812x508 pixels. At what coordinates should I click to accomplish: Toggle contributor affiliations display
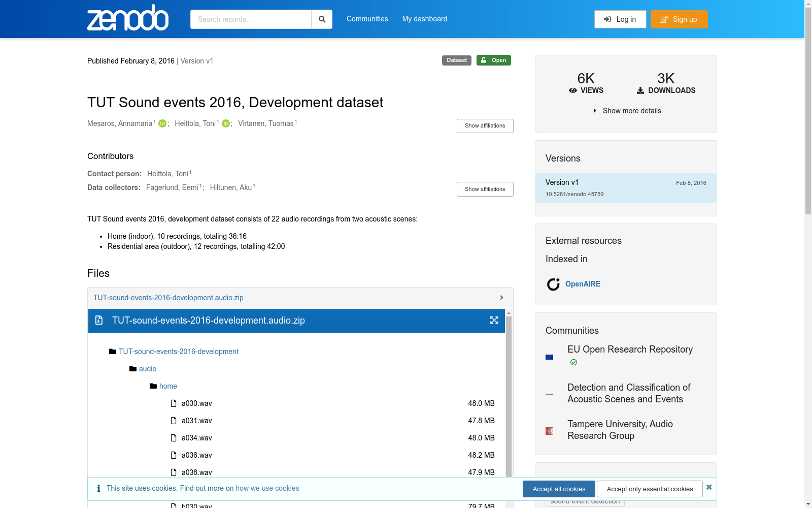pos(485,189)
